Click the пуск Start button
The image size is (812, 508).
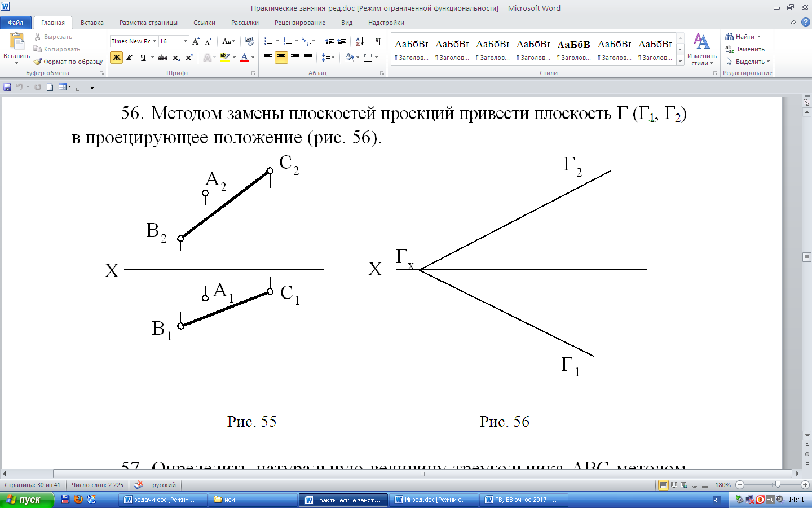click(x=27, y=500)
